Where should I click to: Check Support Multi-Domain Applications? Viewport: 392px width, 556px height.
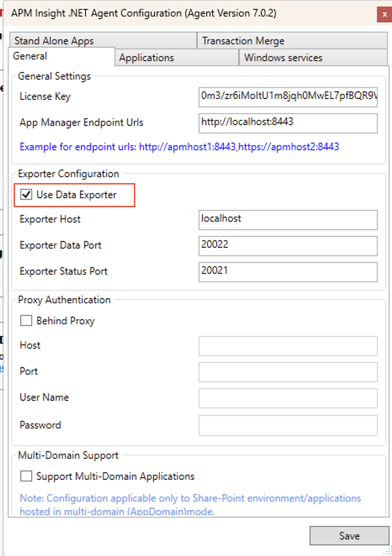click(x=26, y=476)
